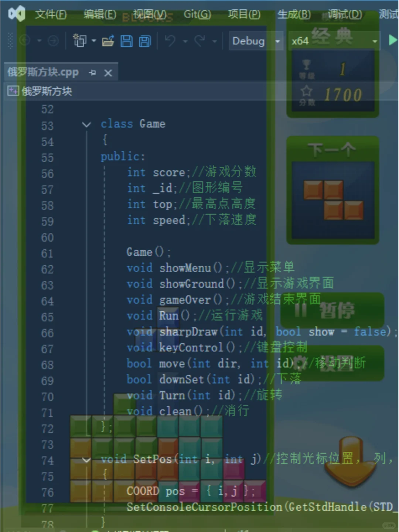
Task: Open the x64 platform dropdown
Action: [334, 41]
